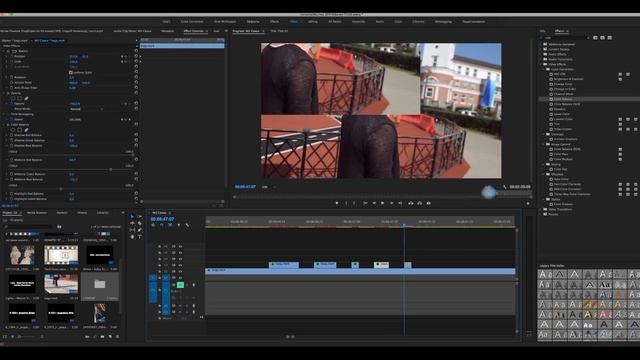Open the All Panels workspace tab
Screen dimensions: 640x360
[x=335, y=22]
